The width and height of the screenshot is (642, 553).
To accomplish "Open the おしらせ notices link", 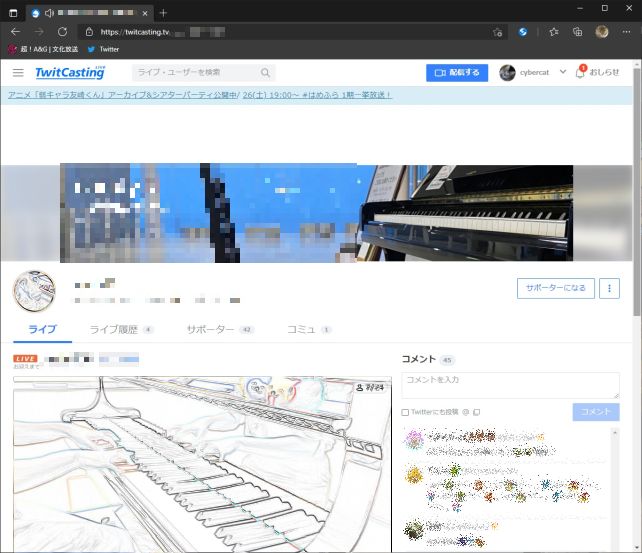I will [x=604, y=72].
